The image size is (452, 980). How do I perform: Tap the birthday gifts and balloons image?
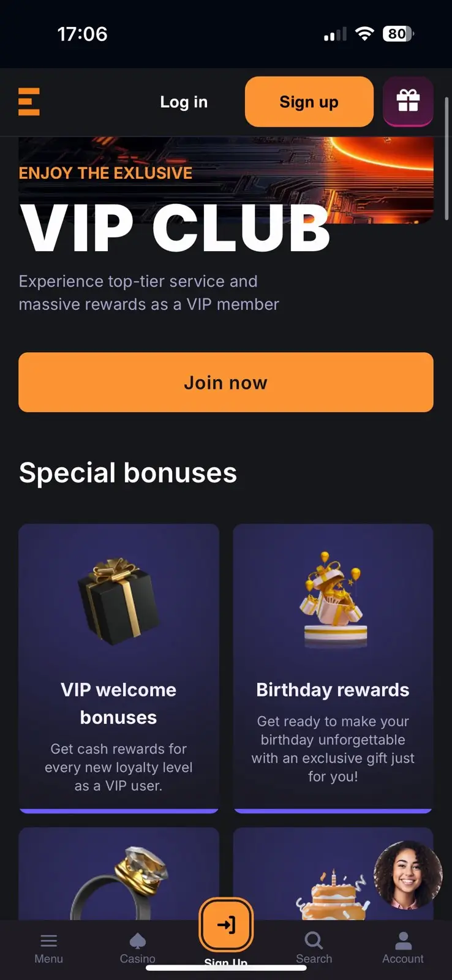(x=334, y=599)
